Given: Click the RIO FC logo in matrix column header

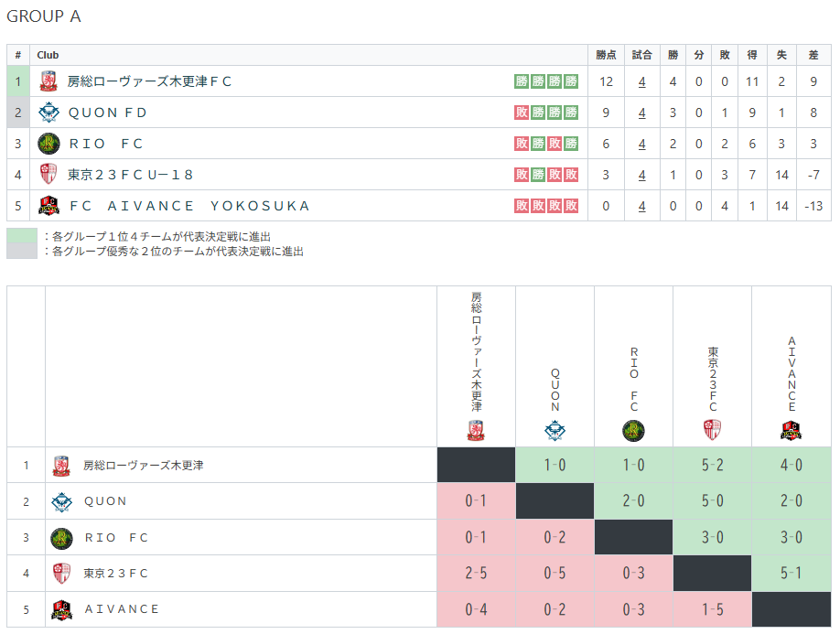Looking at the screenshot, I should [633, 430].
